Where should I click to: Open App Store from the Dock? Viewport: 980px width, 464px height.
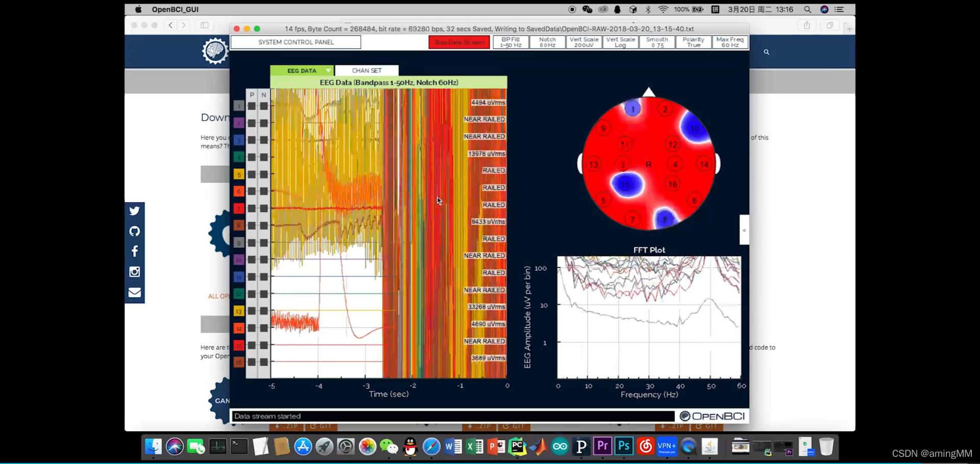click(x=303, y=447)
